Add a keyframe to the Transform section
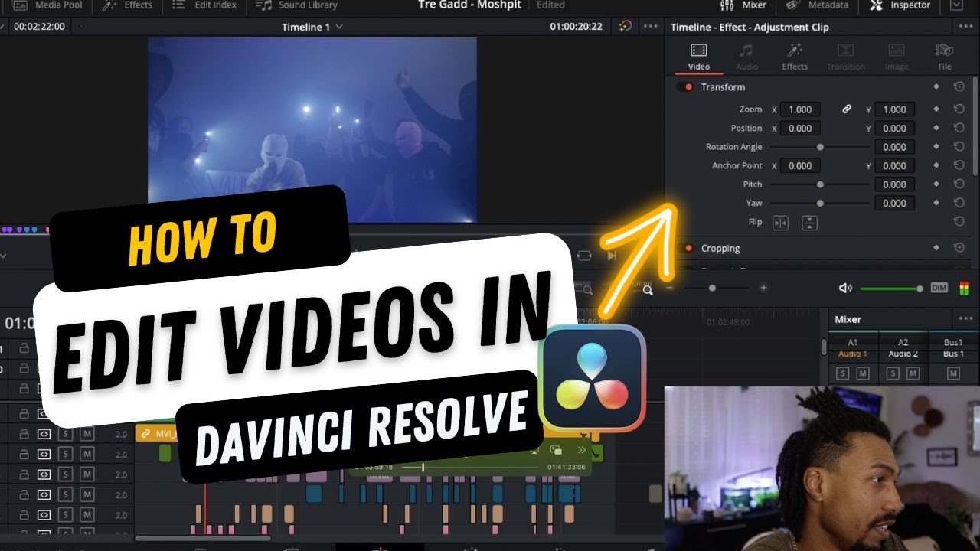The image size is (980, 551). pyautogui.click(x=936, y=87)
